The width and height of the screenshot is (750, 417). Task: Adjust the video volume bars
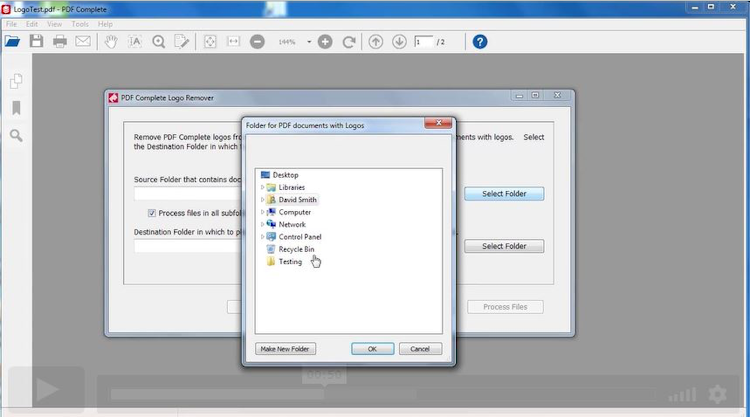click(682, 395)
